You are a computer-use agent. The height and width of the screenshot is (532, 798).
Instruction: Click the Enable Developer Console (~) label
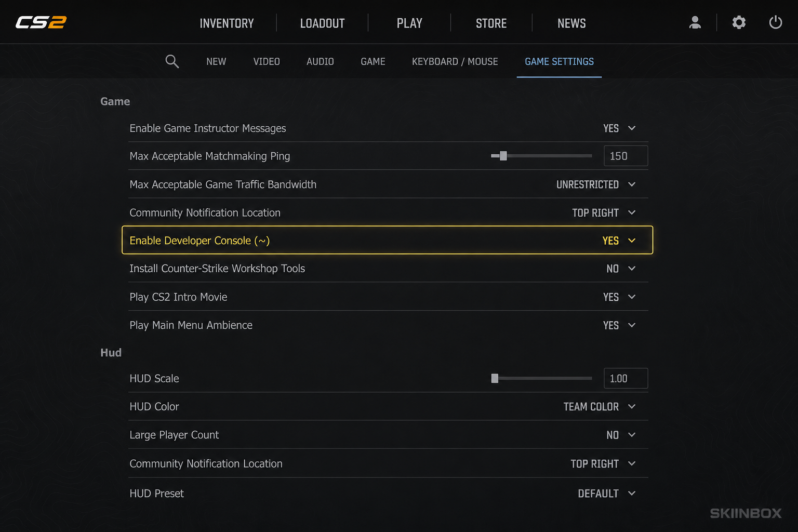click(199, 241)
